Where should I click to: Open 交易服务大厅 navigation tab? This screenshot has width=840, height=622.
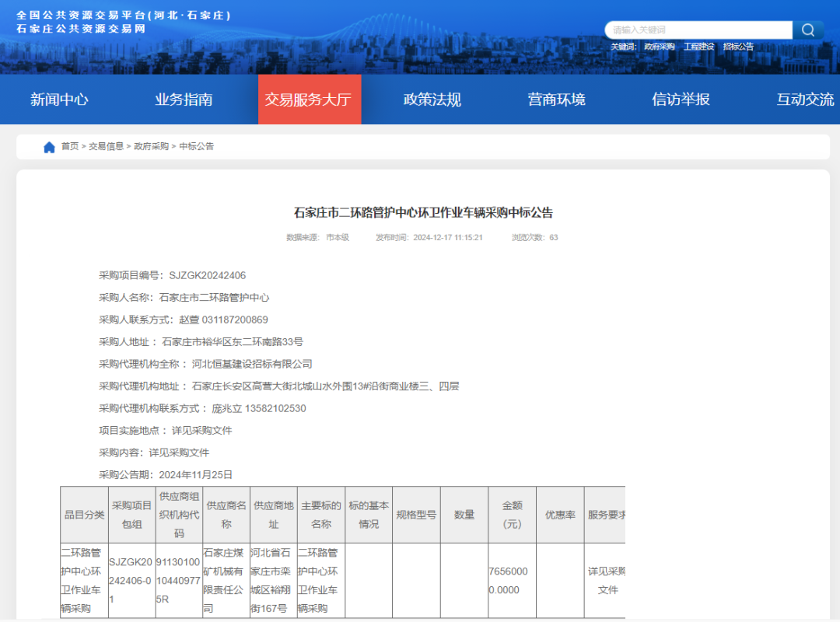pyautogui.click(x=310, y=100)
